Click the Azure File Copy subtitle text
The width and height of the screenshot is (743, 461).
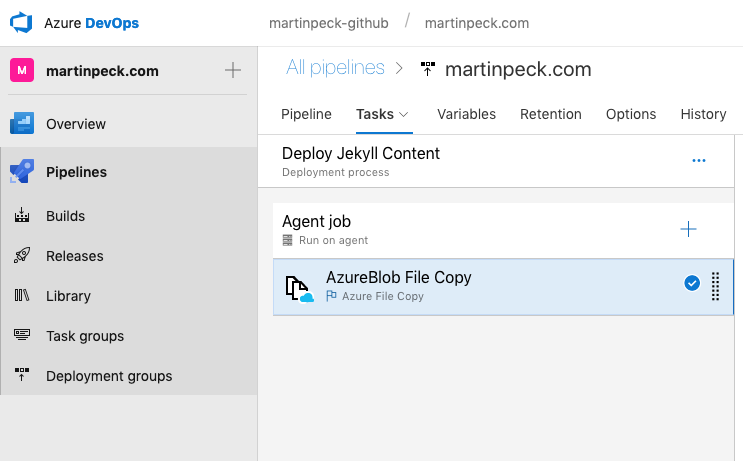coord(383,296)
